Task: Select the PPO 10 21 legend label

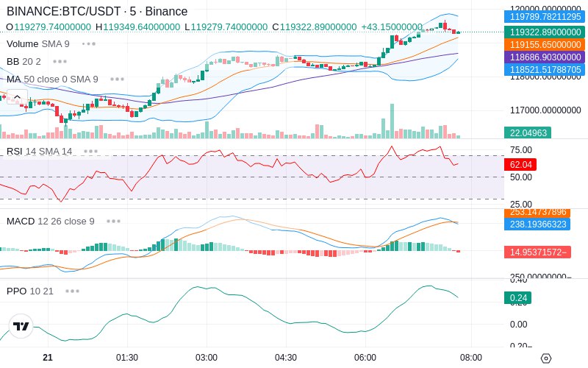Action: pyautogui.click(x=30, y=291)
